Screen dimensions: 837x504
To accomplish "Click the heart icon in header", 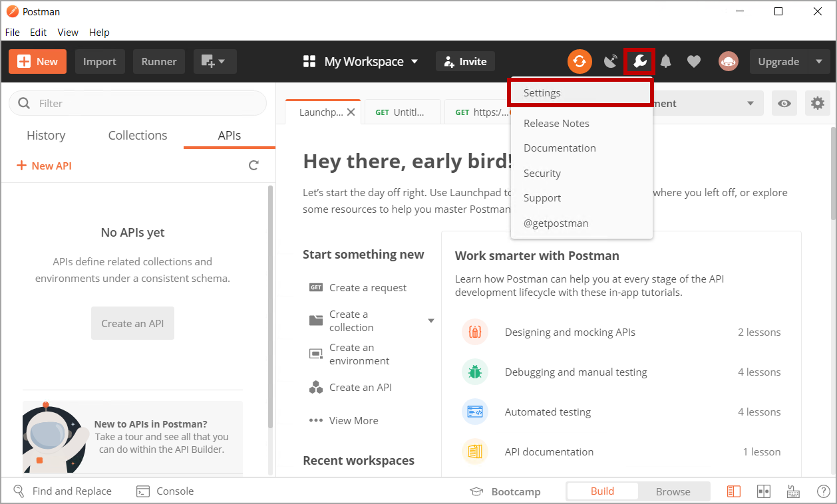I will click(694, 61).
